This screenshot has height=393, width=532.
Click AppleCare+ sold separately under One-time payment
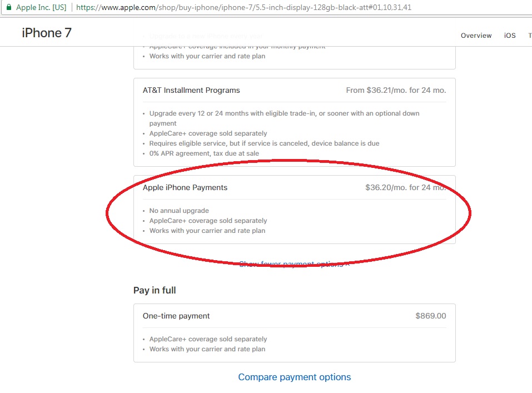208,339
